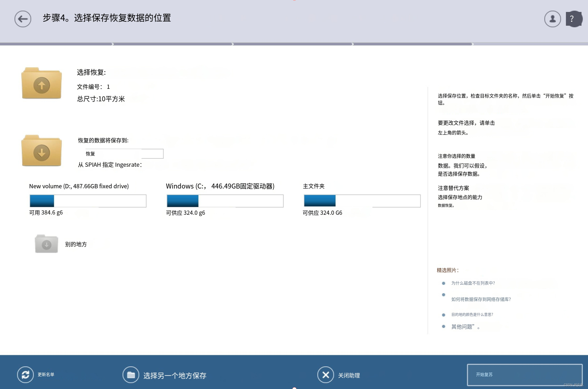
Task: Select the 主文件夹 storage bar
Action: click(362, 201)
